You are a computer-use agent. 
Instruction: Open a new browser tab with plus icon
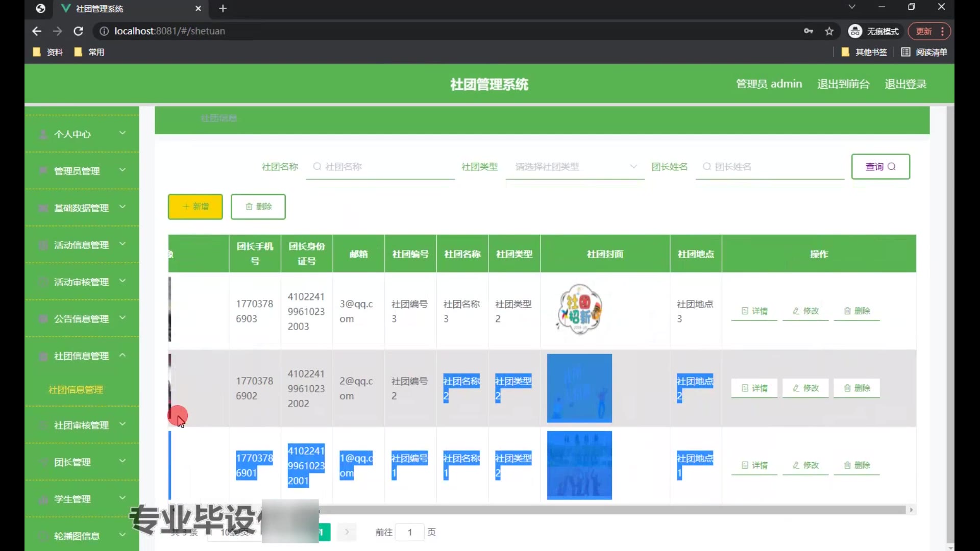[223, 9]
